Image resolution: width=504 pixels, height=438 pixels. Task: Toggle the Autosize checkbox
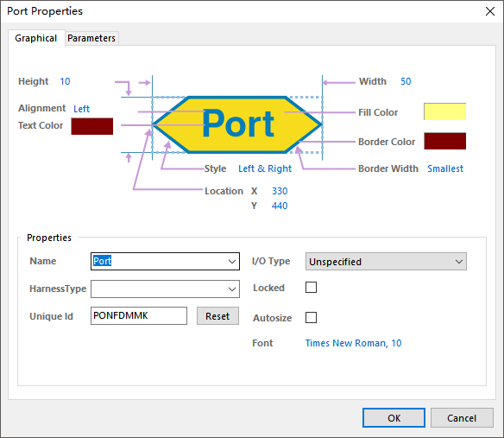click(x=311, y=317)
